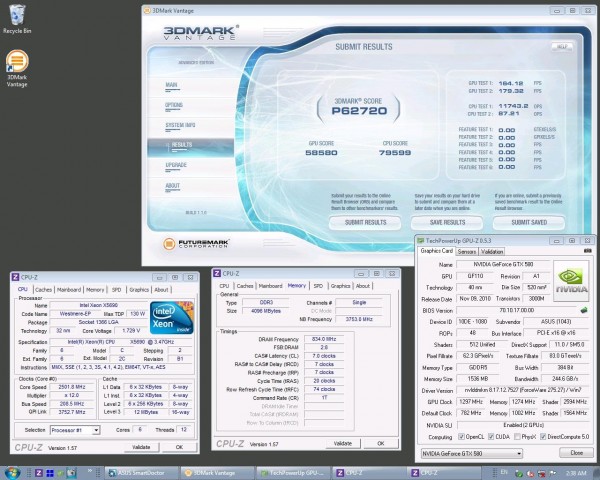
Task: Open the About tab in the processor CPU-Z window
Action: tap(161, 290)
